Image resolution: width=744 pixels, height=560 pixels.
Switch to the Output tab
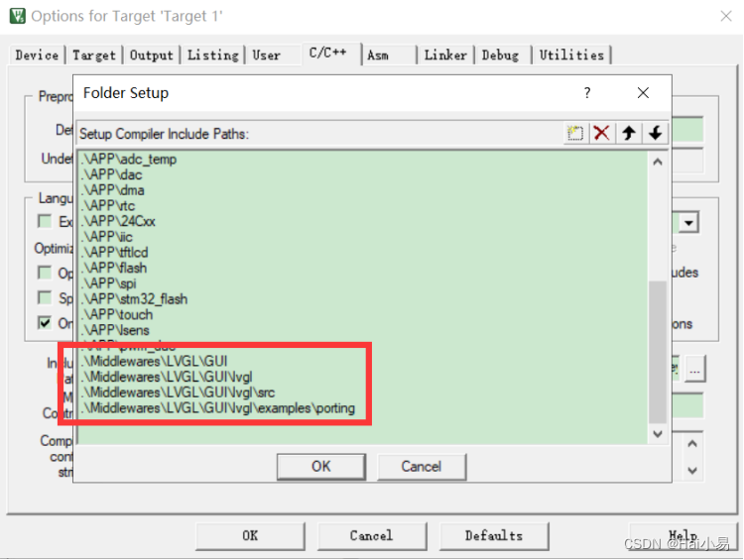pos(152,56)
